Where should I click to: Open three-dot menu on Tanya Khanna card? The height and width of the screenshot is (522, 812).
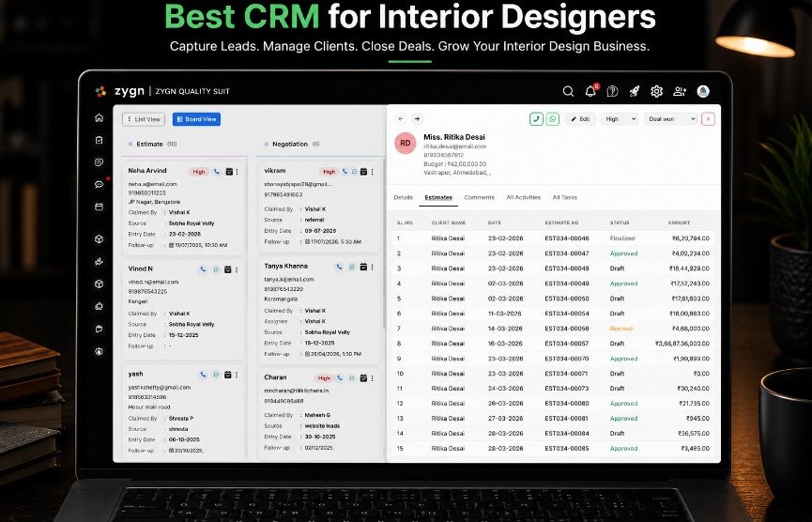(x=373, y=267)
